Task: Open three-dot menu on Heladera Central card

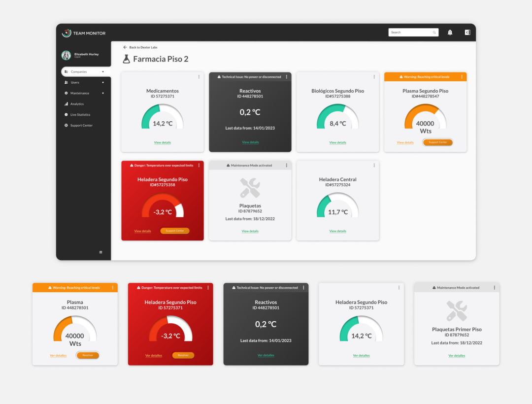Action: coord(374,166)
